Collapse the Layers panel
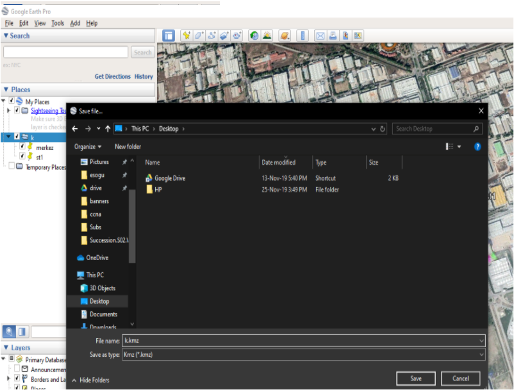This screenshot has height=392, width=532. [x=6, y=348]
